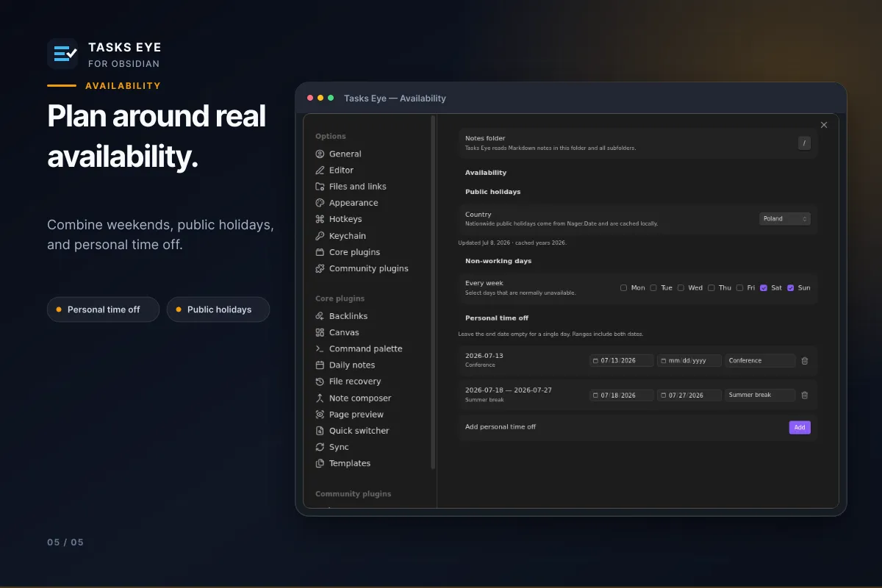The image size is (882, 588).
Task: Click the 'Add personal time off' label
Action: click(501, 426)
